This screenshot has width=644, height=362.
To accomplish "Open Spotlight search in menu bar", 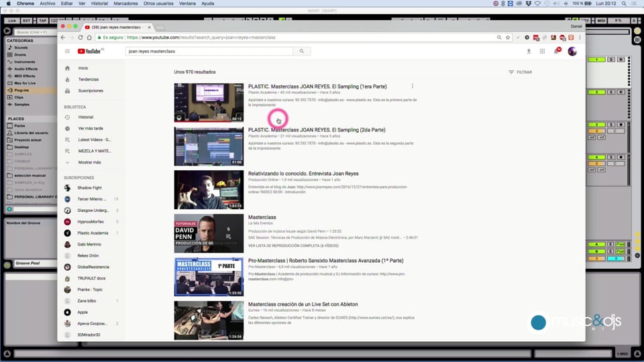I will pos(624,3).
